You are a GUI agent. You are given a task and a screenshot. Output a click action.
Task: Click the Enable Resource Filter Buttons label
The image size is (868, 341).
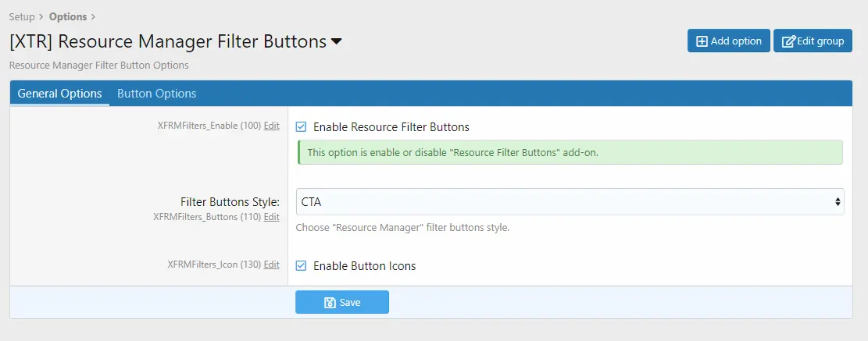tap(391, 127)
